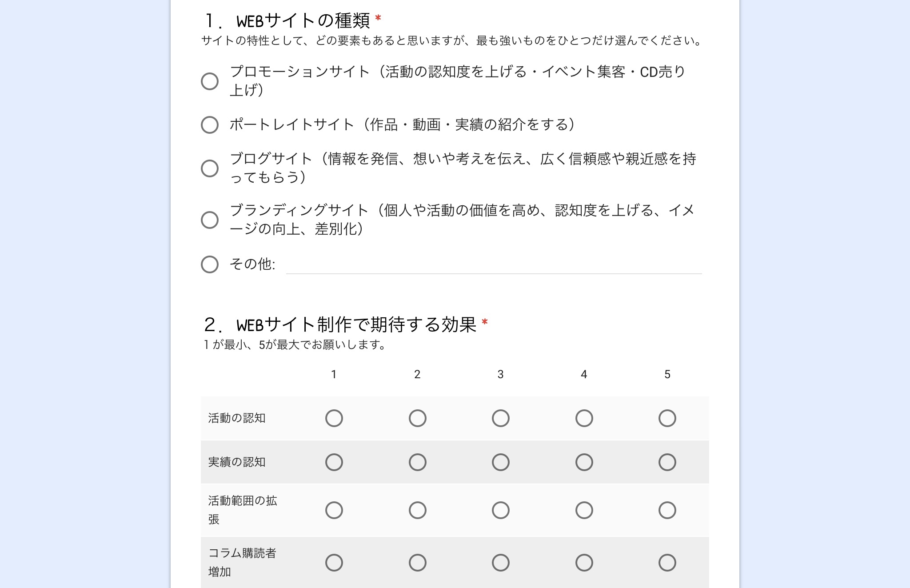Rate 実績の認知 as 2
The width and height of the screenshot is (910, 588).
click(418, 462)
